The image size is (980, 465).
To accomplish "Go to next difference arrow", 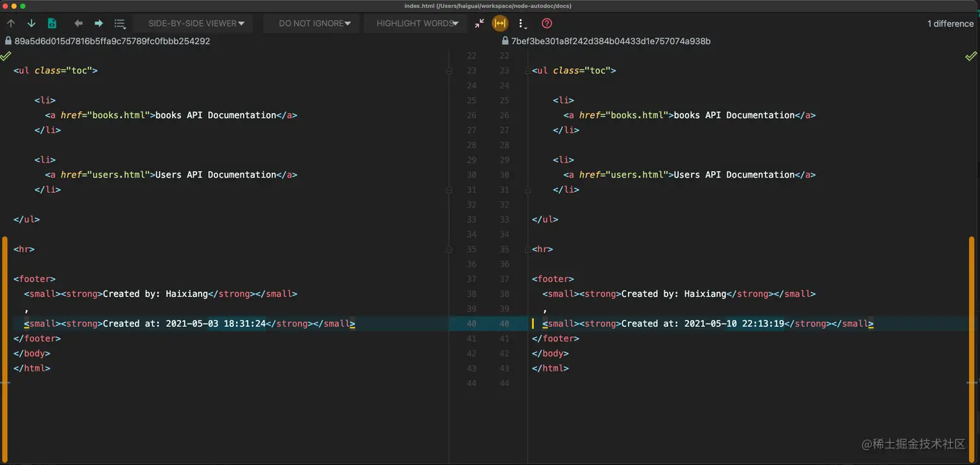I will point(31,23).
